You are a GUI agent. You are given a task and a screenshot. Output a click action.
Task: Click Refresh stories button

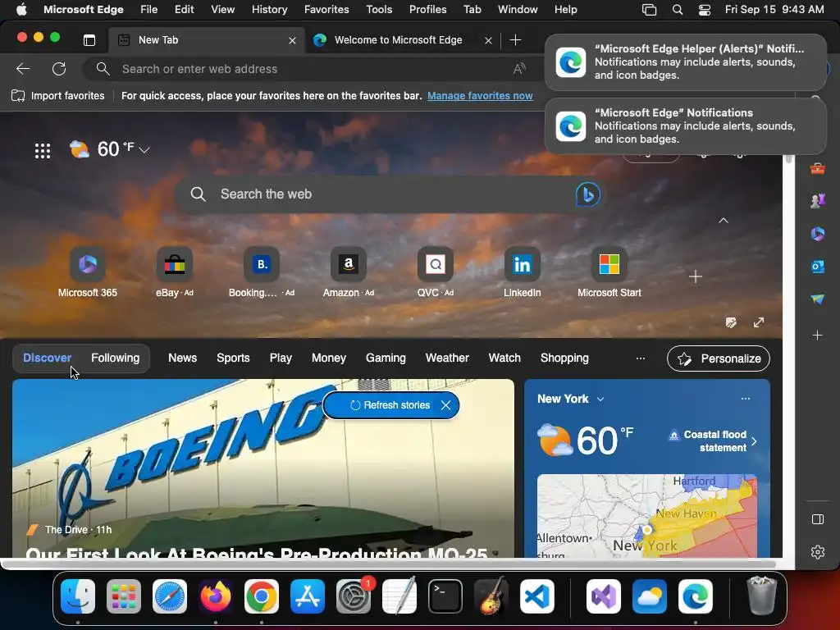(390, 405)
